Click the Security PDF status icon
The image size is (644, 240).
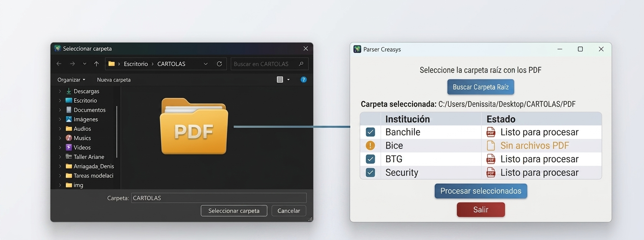coord(491,172)
